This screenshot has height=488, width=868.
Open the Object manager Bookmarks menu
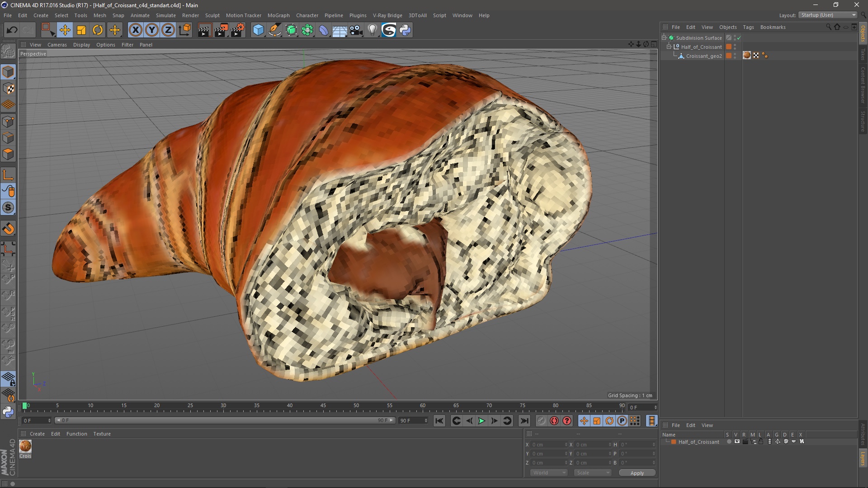coord(773,27)
